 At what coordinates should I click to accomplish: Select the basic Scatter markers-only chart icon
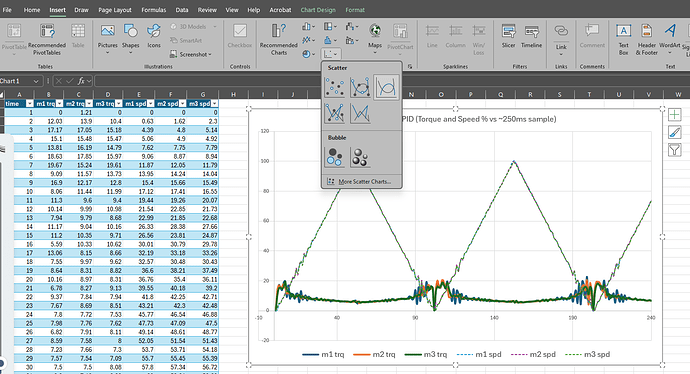tap(334, 87)
